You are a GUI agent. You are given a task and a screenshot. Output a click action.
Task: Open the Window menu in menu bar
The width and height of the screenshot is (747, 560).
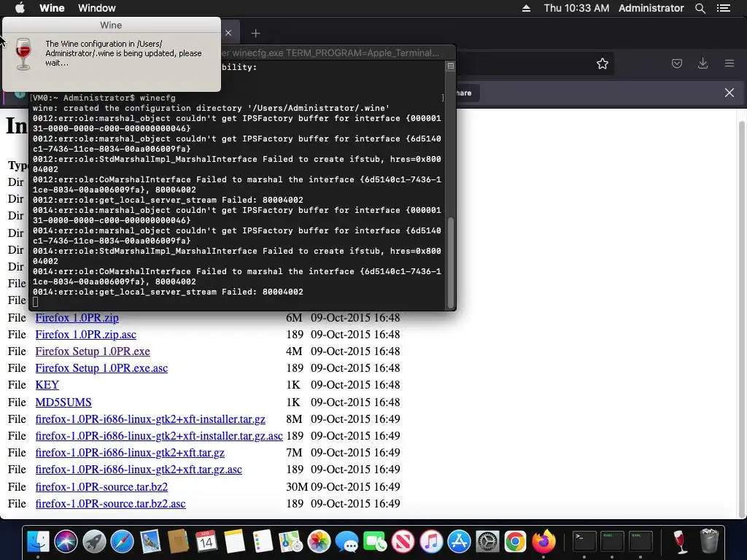pos(97,8)
